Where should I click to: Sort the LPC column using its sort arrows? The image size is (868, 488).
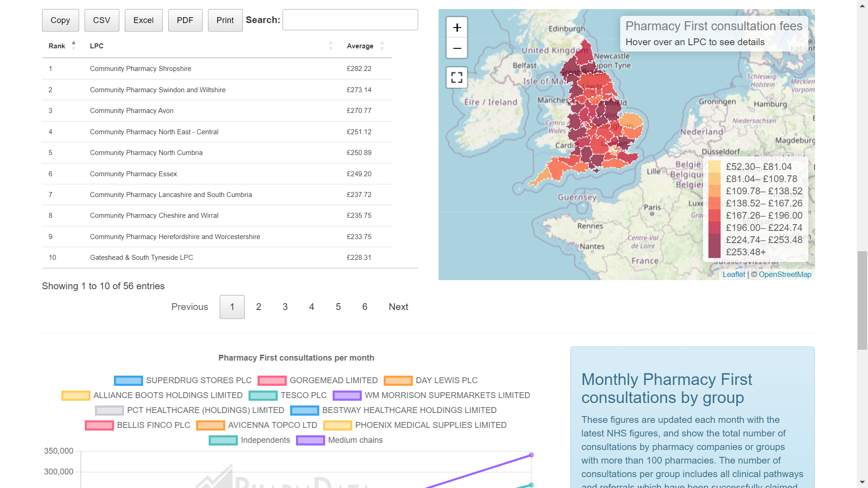330,46
